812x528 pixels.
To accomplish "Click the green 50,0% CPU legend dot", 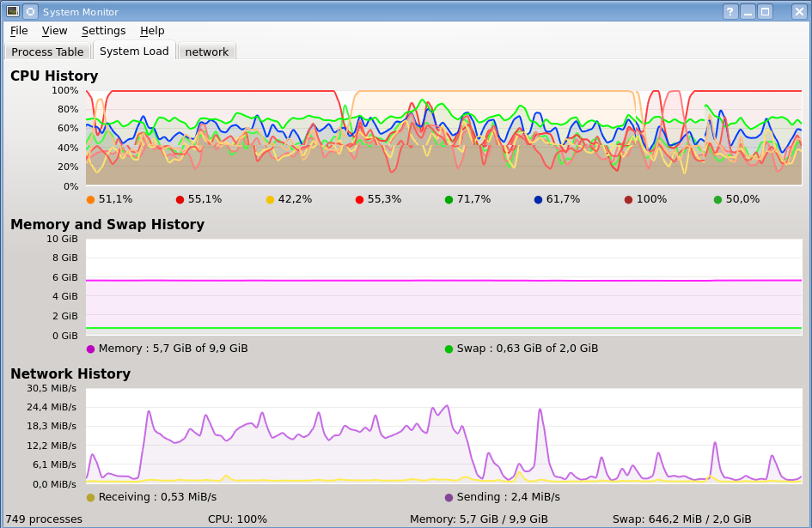I will click(x=717, y=200).
